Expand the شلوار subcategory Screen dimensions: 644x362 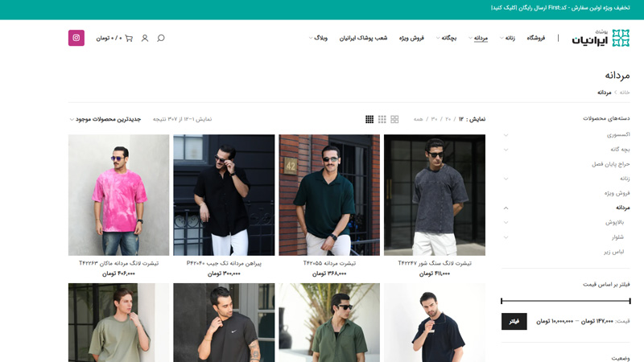[x=506, y=237]
